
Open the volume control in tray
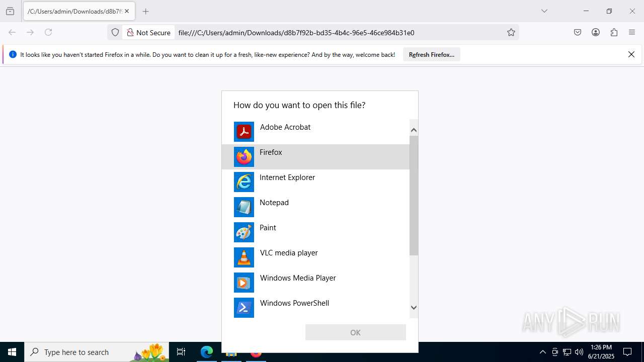tap(579, 352)
